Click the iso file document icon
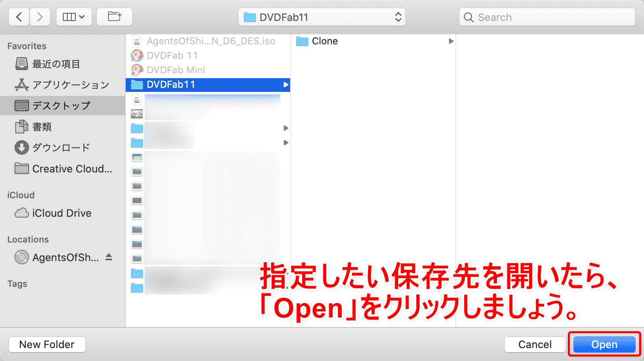The width and height of the screenshot is (644, 361). 137,41
